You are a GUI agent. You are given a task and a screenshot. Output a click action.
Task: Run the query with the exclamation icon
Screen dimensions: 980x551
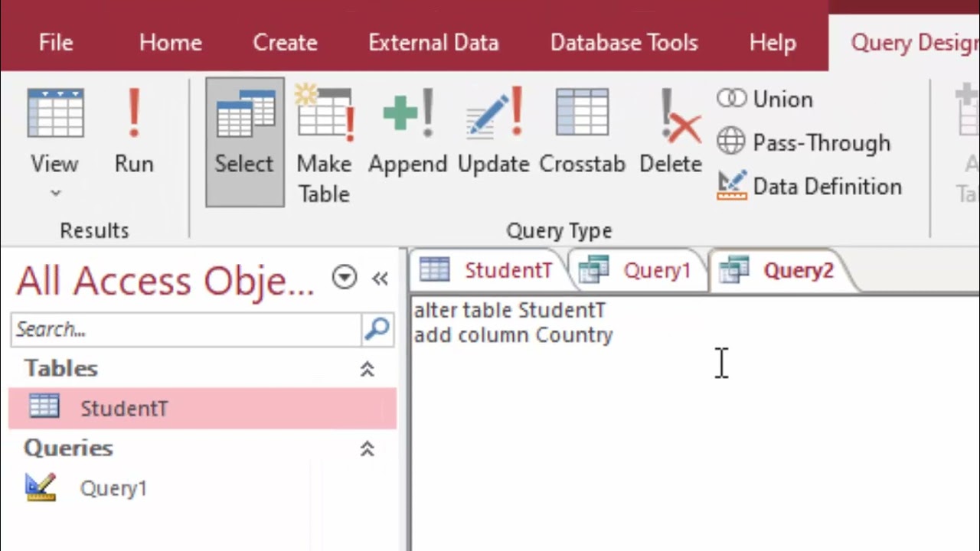click(134, 130)
